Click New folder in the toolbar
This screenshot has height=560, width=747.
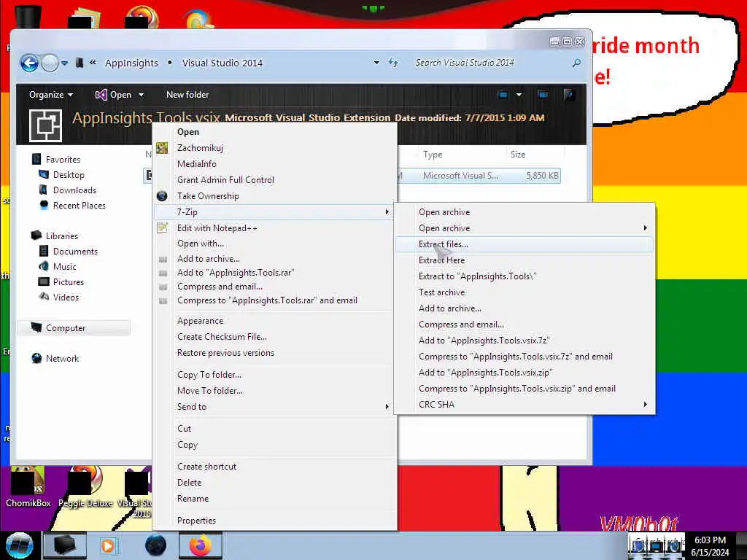pyautogui.click(x=187, y=95)
